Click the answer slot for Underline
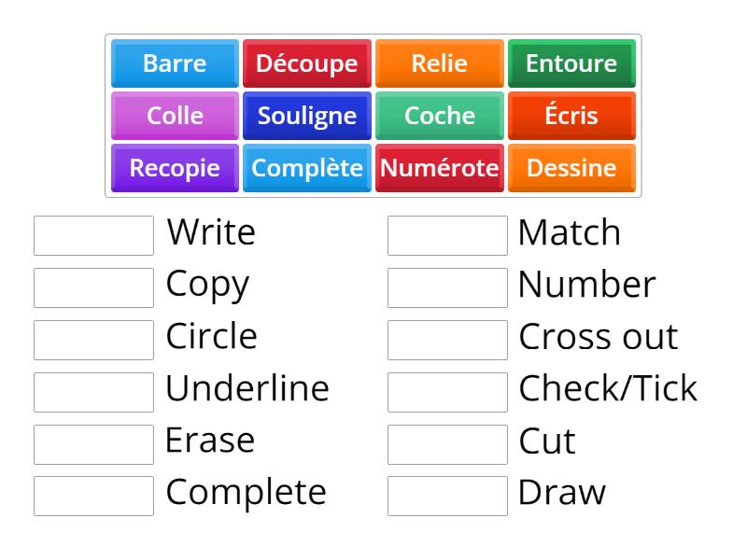Image resolution: width=747 pixels, height=560 pixels. click(92, 390)
